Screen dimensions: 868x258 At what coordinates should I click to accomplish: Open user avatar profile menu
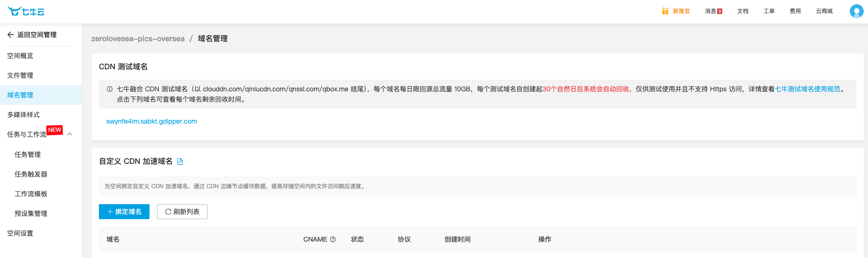pyautogui.click(x=856, y=11)
